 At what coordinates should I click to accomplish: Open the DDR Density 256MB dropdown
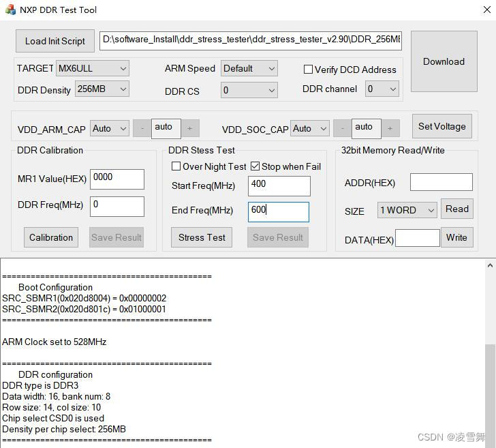click(x=102, y=89)
